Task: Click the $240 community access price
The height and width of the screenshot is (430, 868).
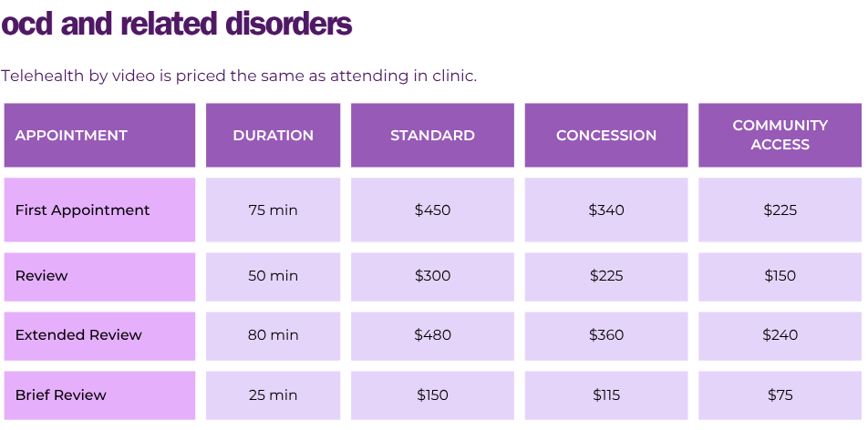Action: pos(780,336)
